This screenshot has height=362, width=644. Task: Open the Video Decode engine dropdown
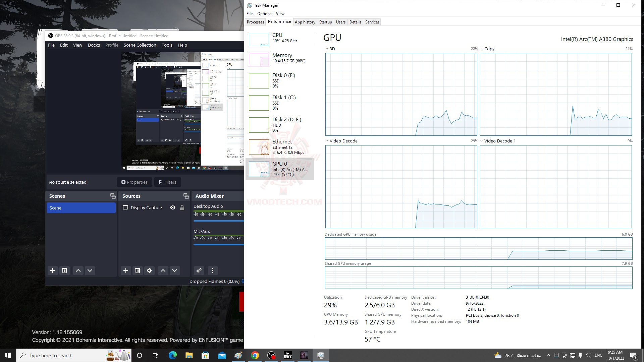tap(327, 141)
